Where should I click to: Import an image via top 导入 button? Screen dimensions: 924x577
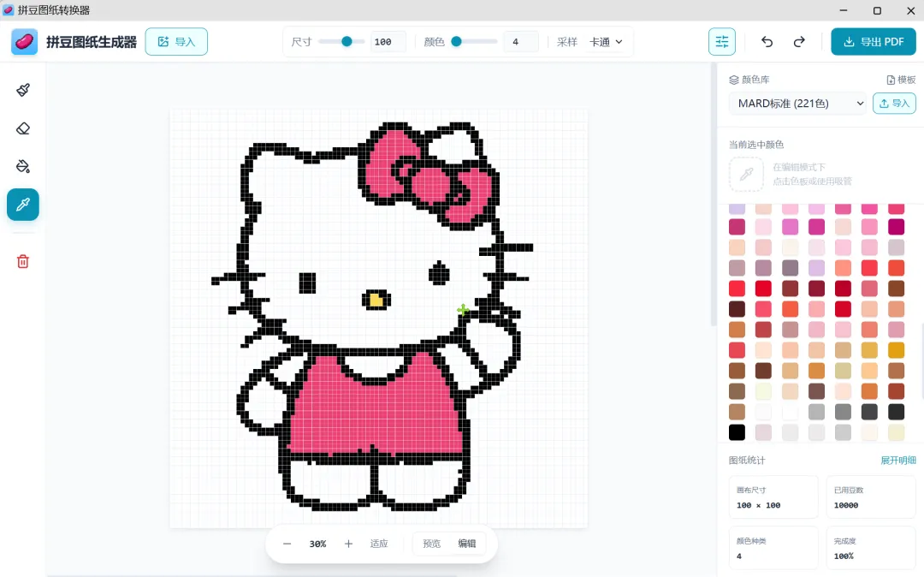tap(176, 42)
